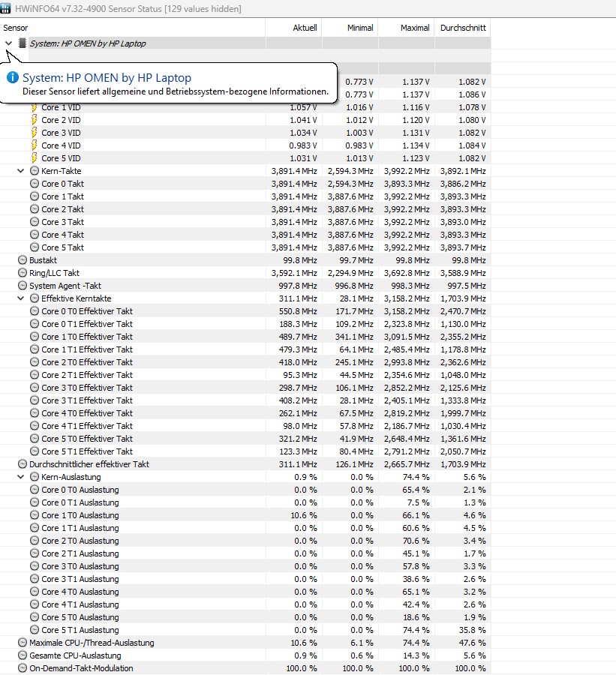This screenshot has height=675, width=616.
Task: Click Kern-Auslastung maximum value 74.4 %
Action: [x=416, y=477]
